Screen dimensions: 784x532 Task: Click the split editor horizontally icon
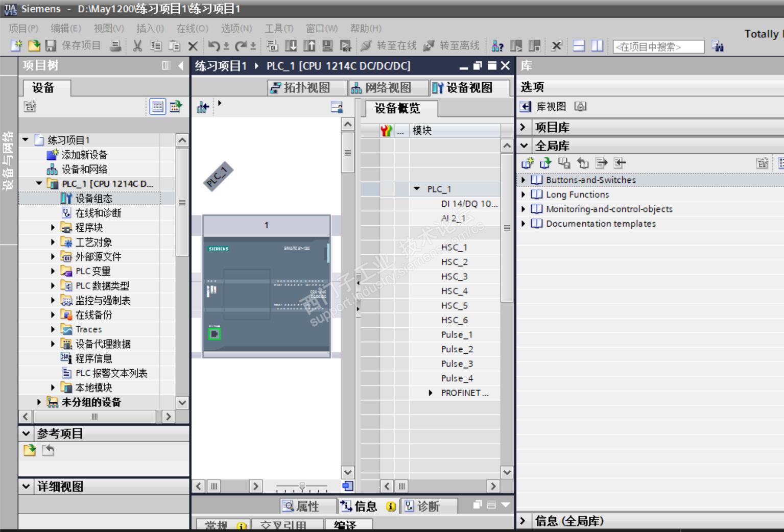[x=579, y=46]
